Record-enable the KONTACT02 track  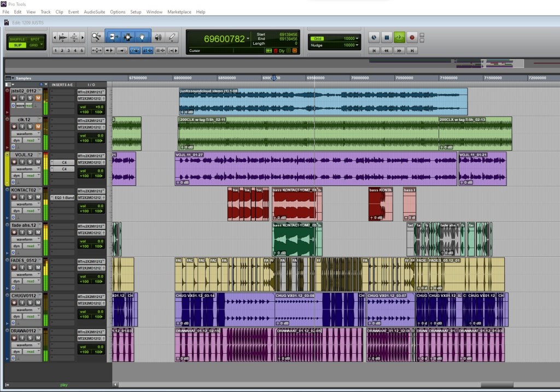(15, 197)
